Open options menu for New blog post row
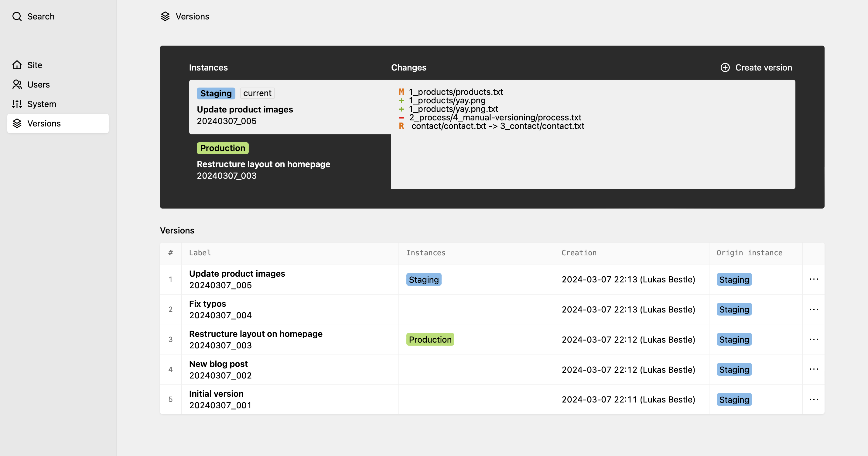 click(x=813, y=369)
